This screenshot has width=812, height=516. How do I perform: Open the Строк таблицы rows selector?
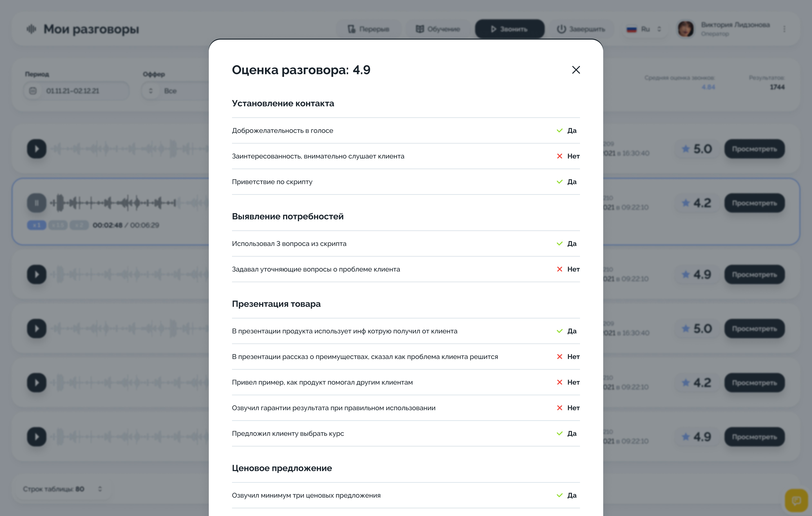pyautogui.click(x=100, y=489)
